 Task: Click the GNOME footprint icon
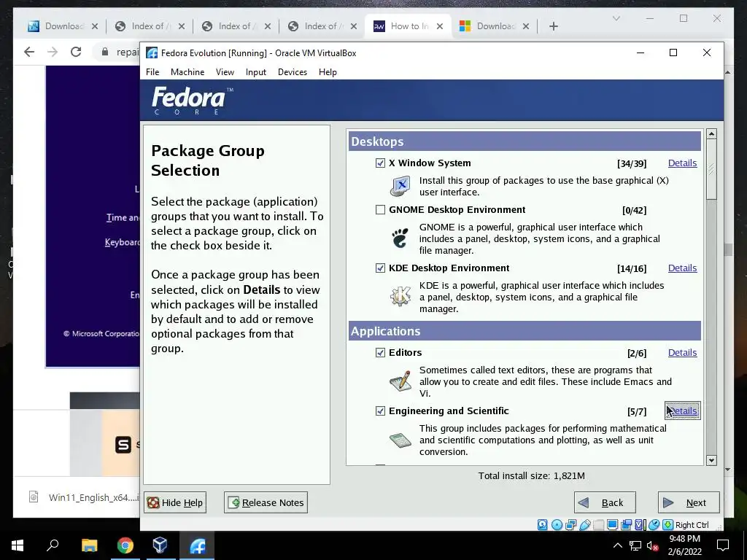click(400, 238)
